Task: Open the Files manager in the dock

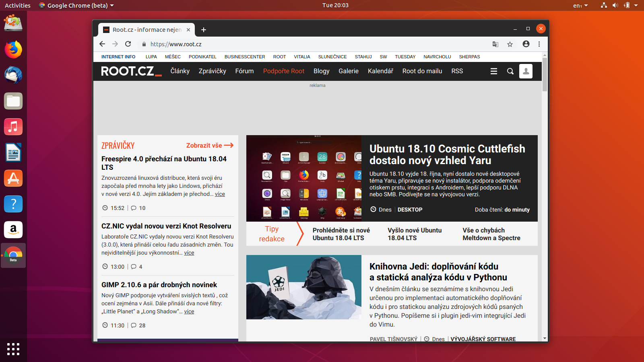Action: [13, 101]
